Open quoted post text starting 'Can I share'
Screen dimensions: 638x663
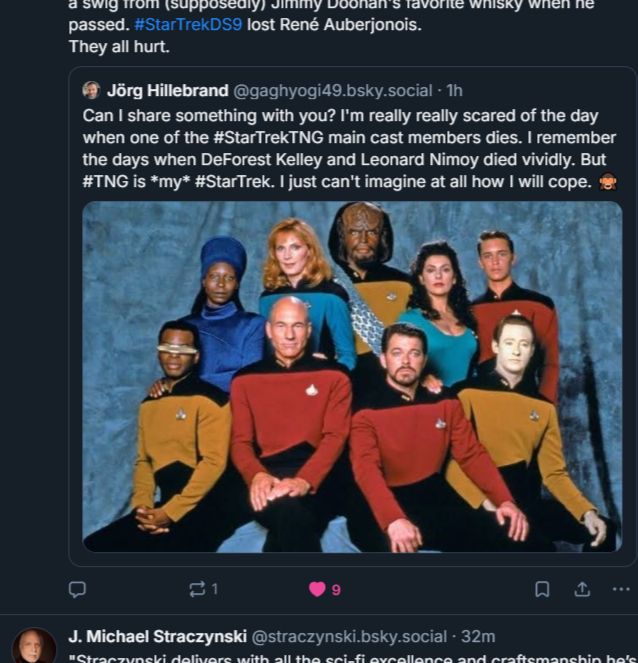pos(349,148)
